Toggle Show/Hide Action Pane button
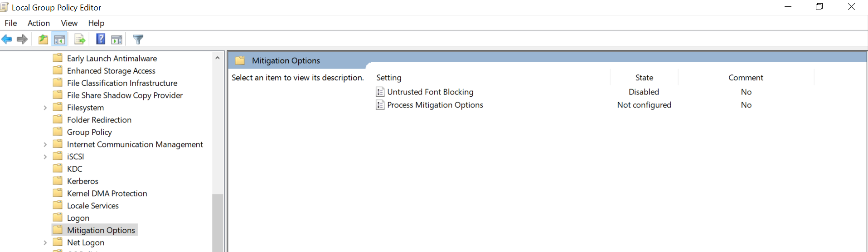 [x=117, y=40]
